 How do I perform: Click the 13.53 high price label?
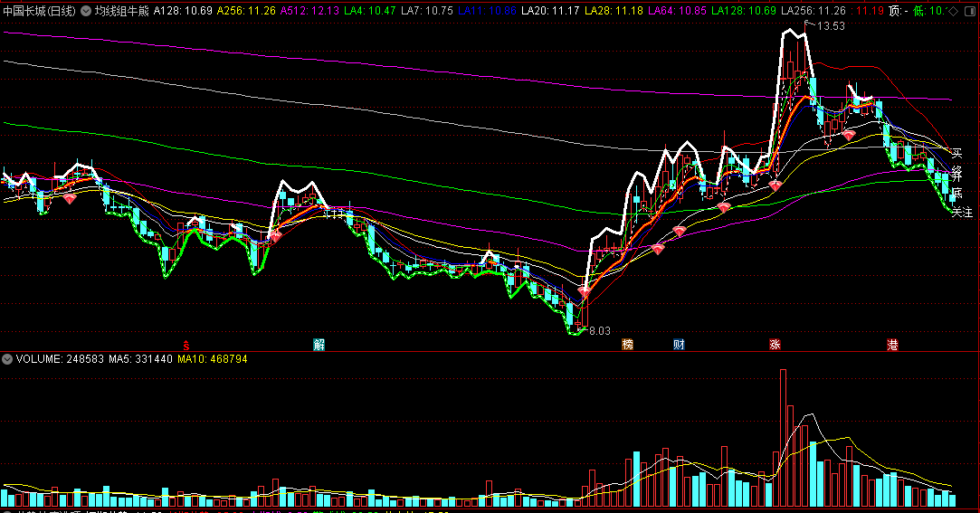tap(831, 25)
